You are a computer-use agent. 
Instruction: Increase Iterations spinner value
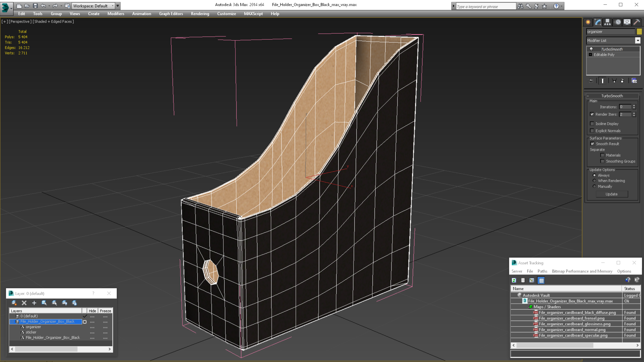(x=634, y=106)
